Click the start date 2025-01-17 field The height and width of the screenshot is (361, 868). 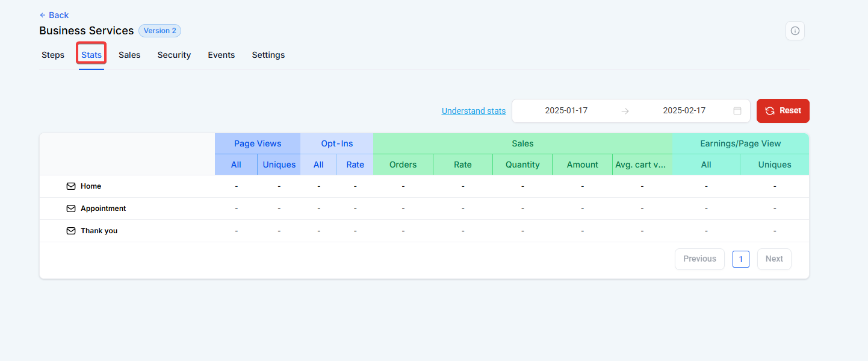566,111
